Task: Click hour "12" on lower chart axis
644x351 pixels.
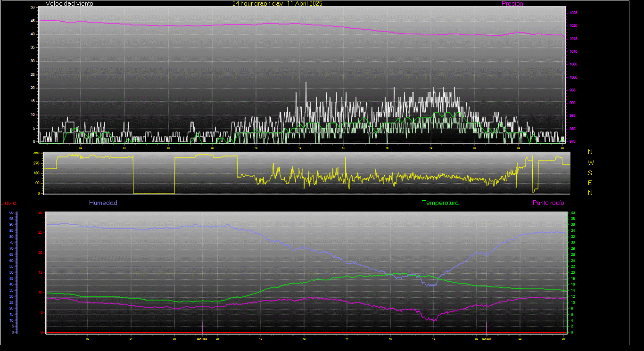Action: pyautogui.click(x=304, y=338)
